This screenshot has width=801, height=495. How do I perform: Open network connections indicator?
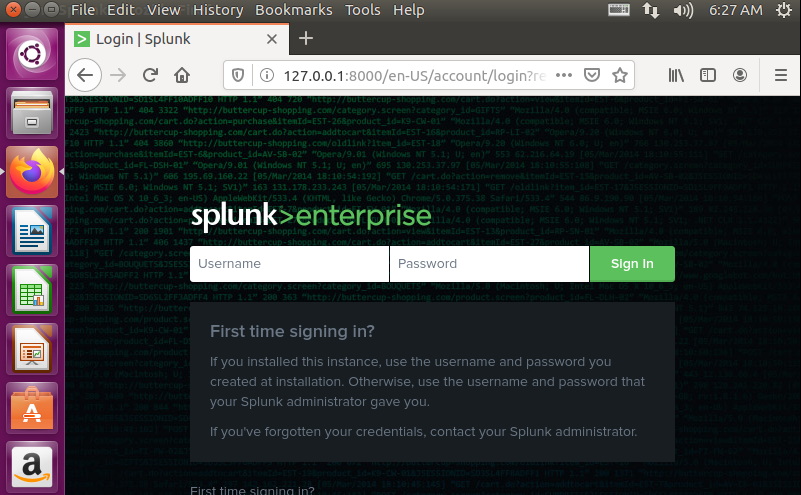click(651, 10)
